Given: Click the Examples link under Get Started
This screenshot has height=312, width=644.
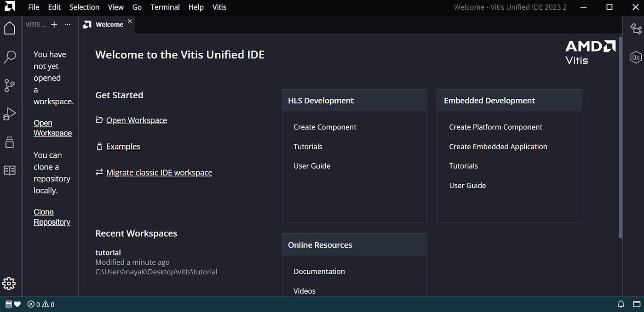Looking at the screenshot, I should (123, 147).
